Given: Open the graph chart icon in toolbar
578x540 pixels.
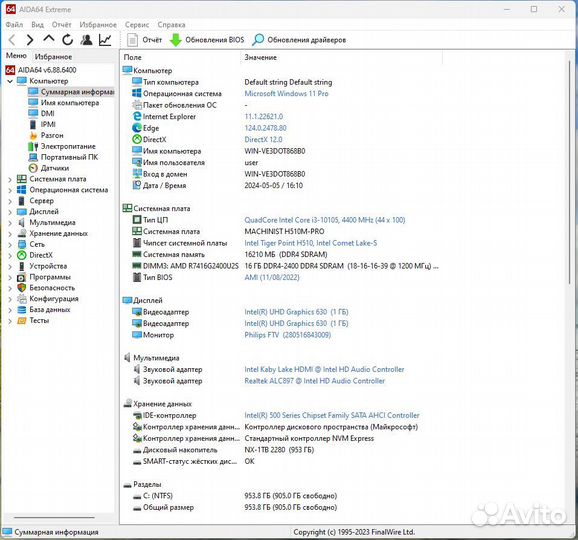Looking at the screenshot, I should click(x=105, y=40).
